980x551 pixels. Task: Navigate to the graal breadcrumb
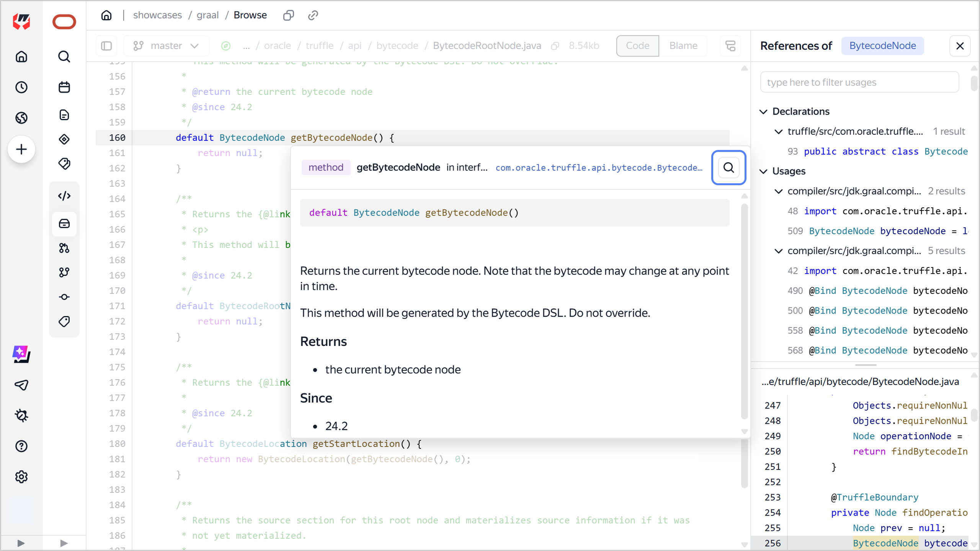[207, 15]
